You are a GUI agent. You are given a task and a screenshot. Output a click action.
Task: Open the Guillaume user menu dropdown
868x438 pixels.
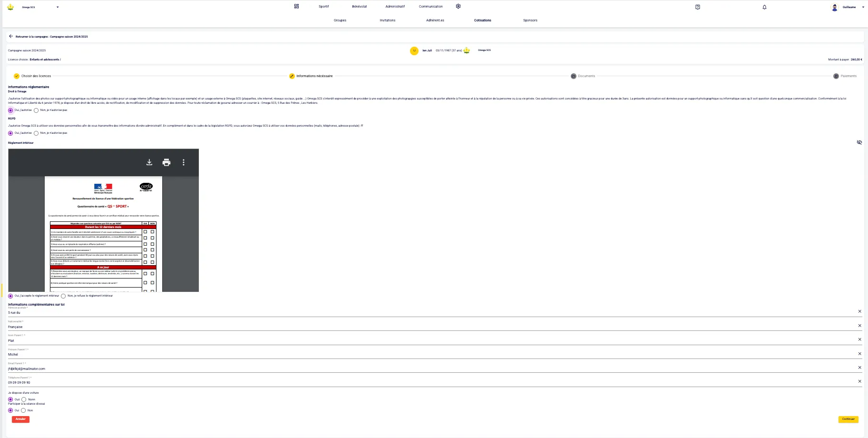(x=863, y=7)
